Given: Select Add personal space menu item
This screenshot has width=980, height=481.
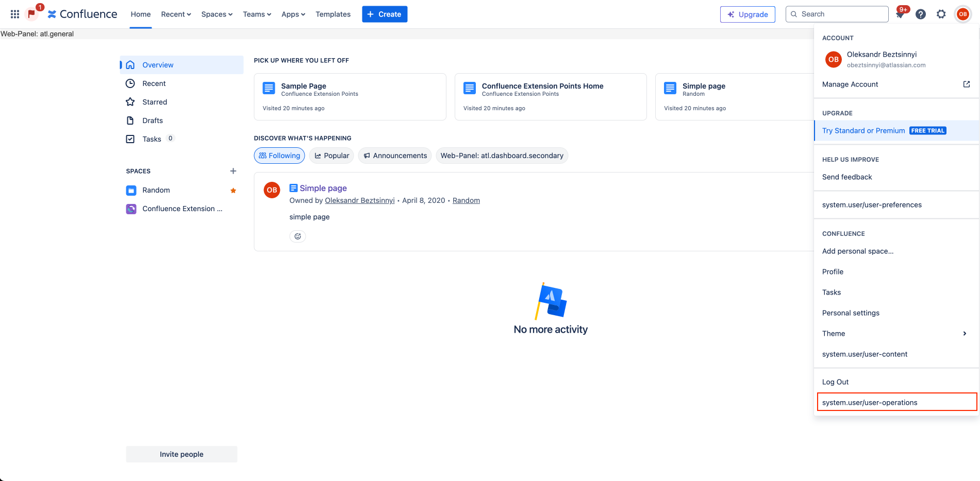Looking at the screenshot, I should coord(896,251).
